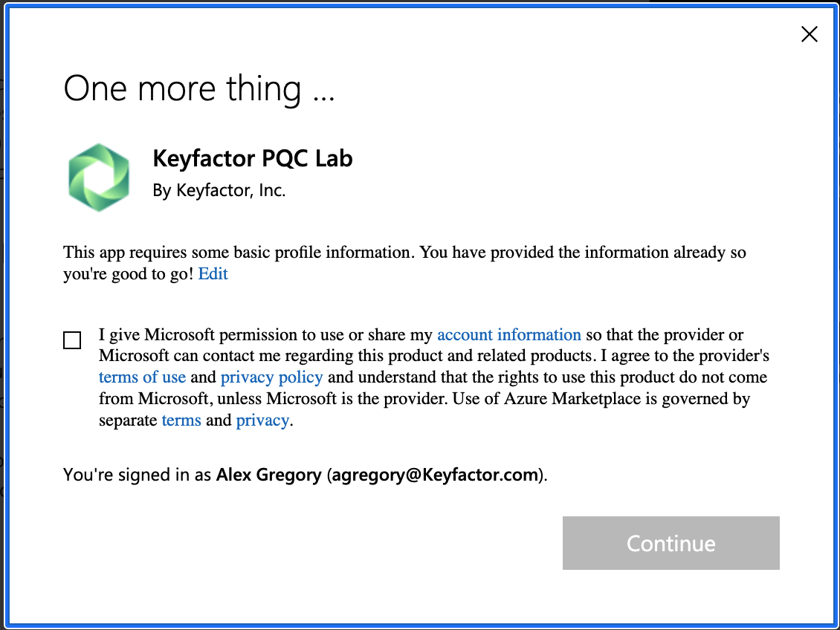Click Edit to update profile information

point(213,273)
